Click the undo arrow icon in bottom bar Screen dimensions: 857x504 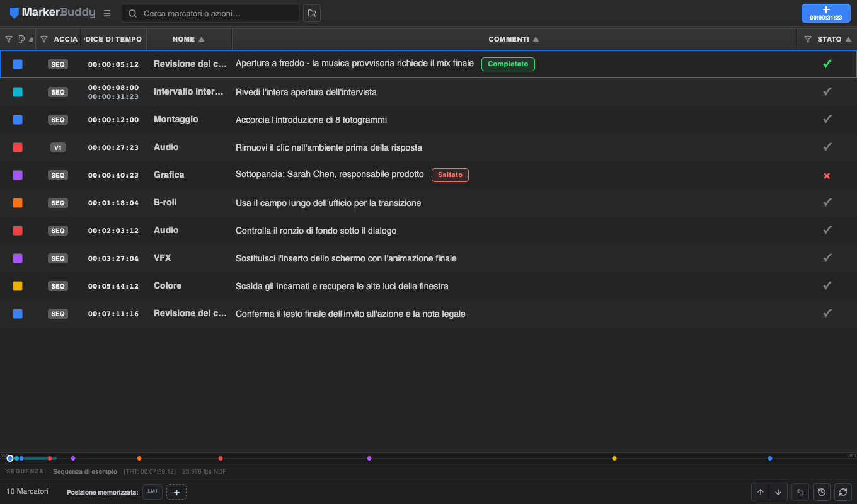[800, 492]
